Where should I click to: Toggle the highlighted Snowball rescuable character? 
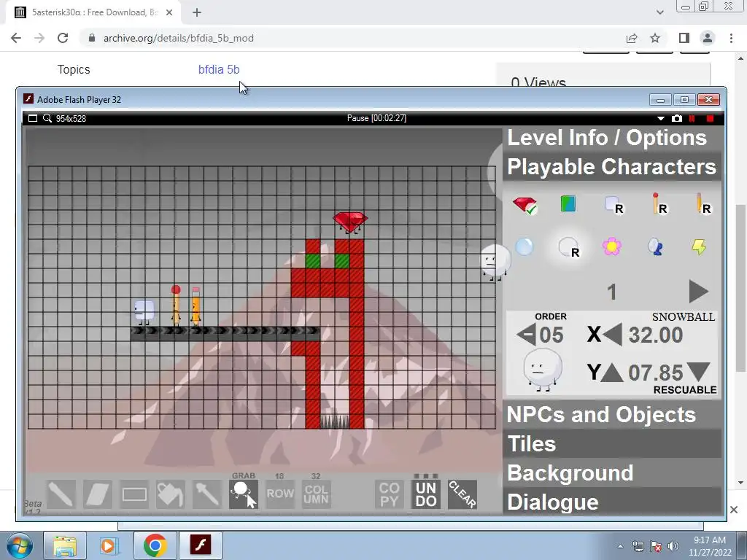coord(568,248)
